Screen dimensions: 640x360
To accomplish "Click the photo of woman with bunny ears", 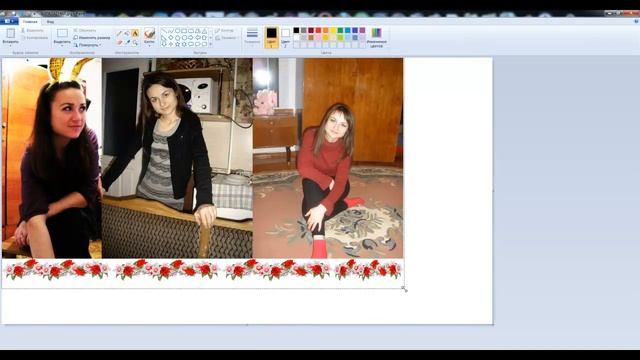I will 52,158.
